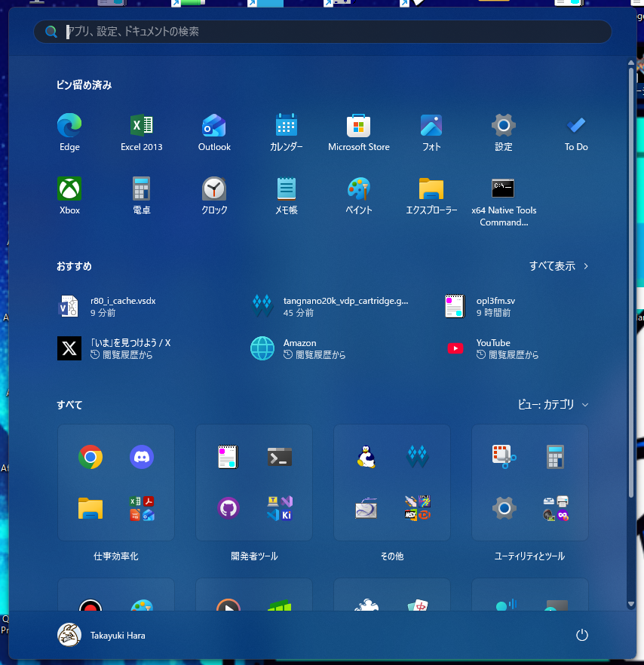The image size is (644, 665).
Task: Launch Terminal in 開発者ツール category
Action: (280, 457)
